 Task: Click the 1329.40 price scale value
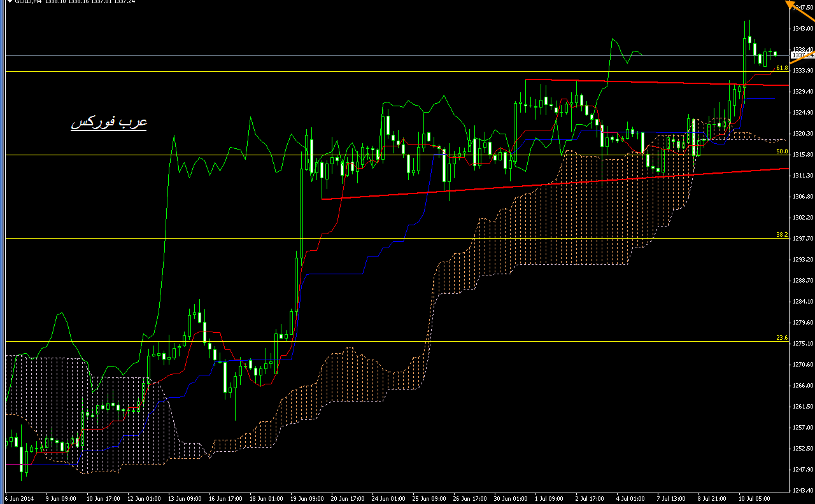coord(802,91)
